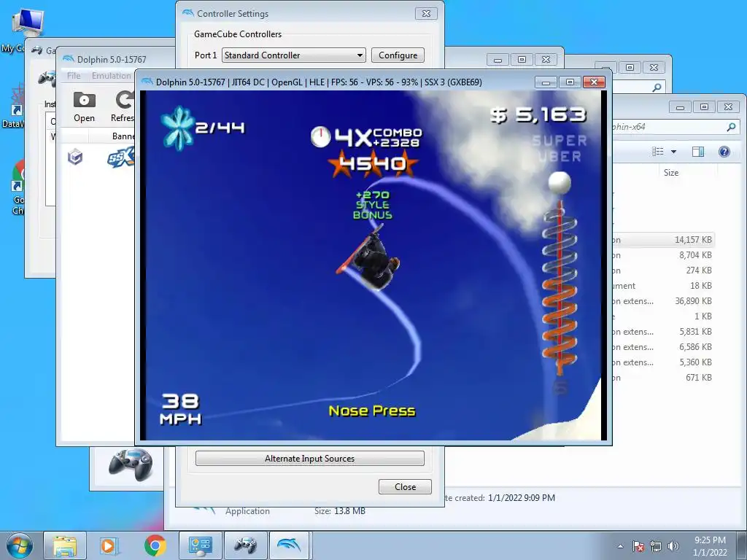Click the Controller Settings window X button

point(426,14)
